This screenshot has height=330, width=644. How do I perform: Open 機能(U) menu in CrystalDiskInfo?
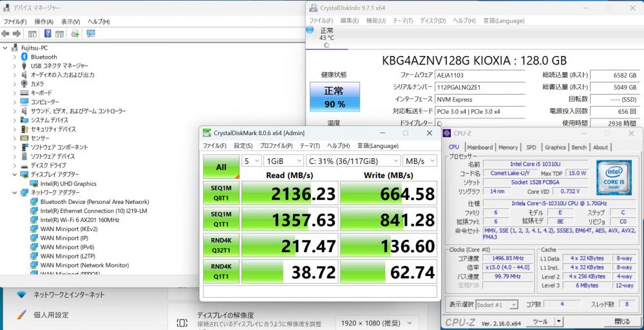tap(376, 21)
